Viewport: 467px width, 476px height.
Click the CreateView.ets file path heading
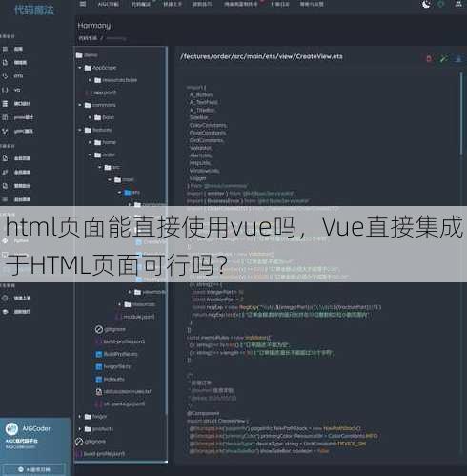tap(261, 56)
